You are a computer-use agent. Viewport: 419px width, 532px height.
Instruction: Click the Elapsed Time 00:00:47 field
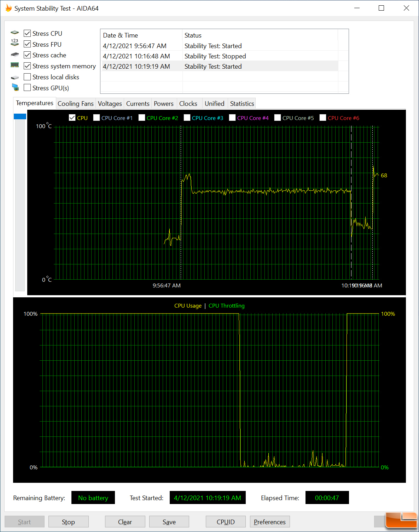[327, 498]
